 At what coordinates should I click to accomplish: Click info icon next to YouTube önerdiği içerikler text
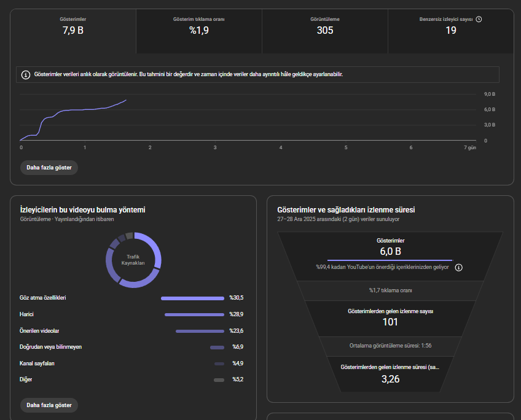458,267
